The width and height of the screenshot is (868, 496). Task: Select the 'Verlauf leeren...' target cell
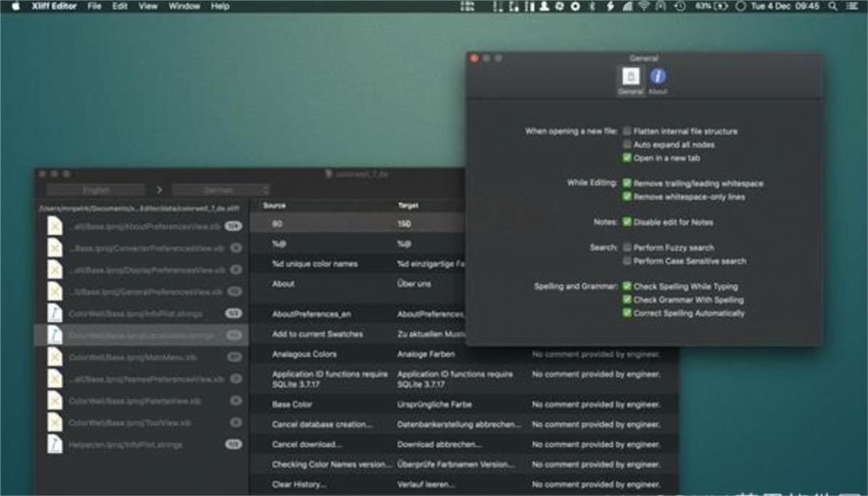pos(426,484)
